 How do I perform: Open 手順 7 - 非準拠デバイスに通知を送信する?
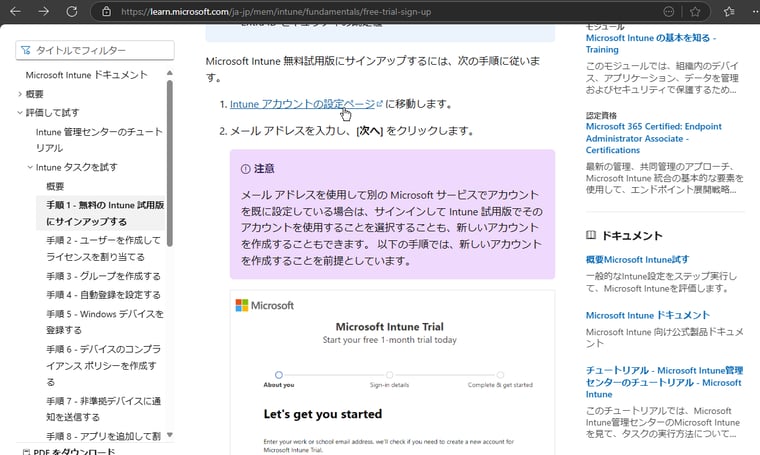[103, 409]
